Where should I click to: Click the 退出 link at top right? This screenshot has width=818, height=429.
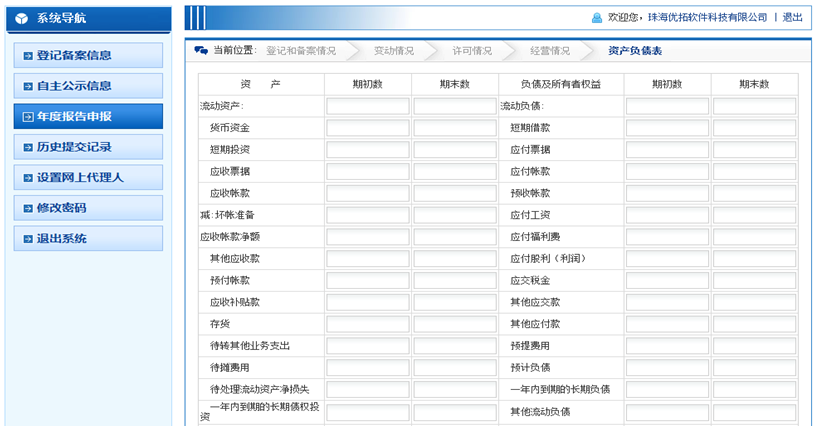[x=792, y=18]
